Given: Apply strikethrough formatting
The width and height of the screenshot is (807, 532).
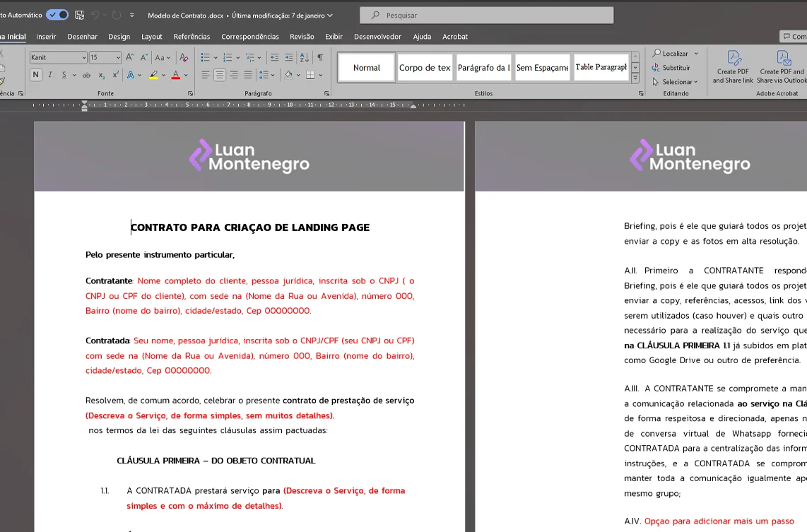Looking at the screenshot, I should 86,75.
